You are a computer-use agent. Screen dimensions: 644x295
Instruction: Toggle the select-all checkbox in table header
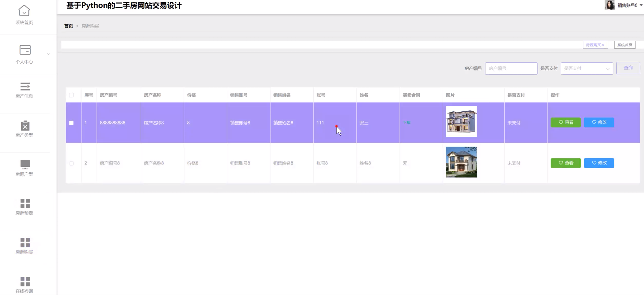click(71, 95)
